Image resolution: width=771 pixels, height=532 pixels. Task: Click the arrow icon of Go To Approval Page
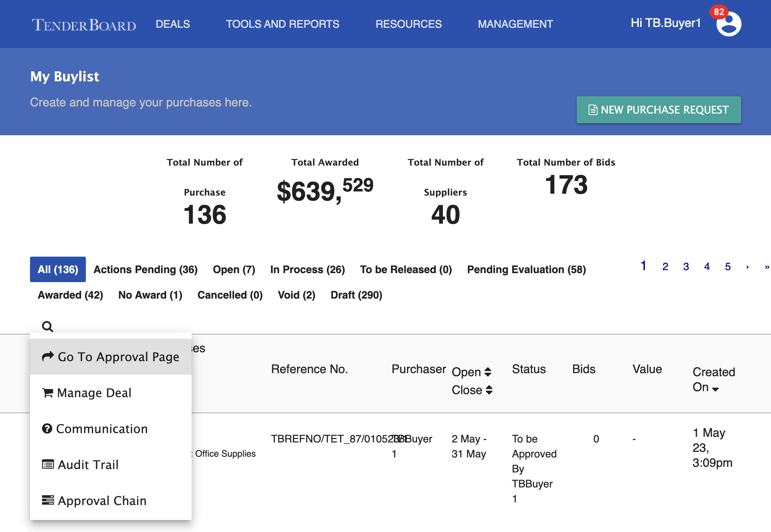[x=48, y=356]
